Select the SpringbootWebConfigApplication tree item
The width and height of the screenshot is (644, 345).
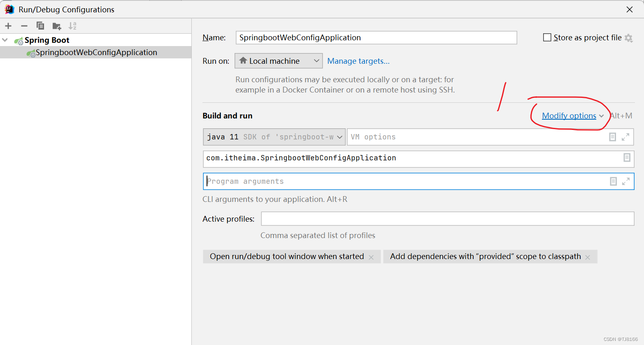(x=96, y=52)
